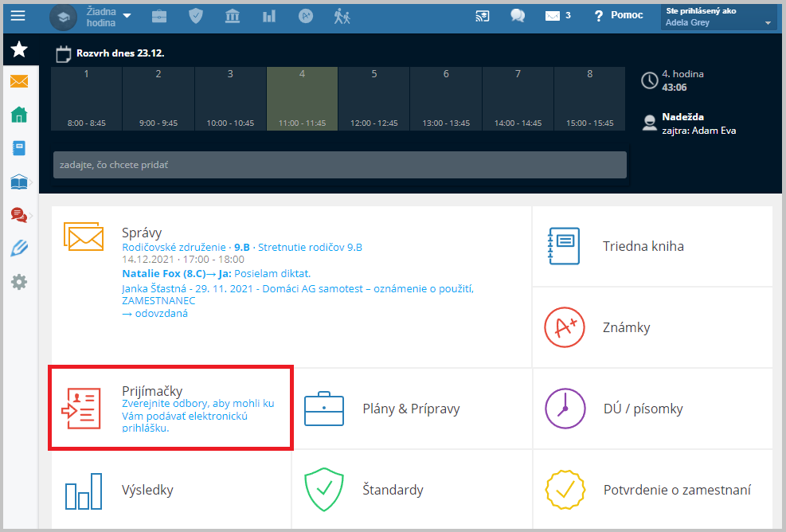
Task: Click the '→ odovzdaná' link
Action: [x=155, y=313]
